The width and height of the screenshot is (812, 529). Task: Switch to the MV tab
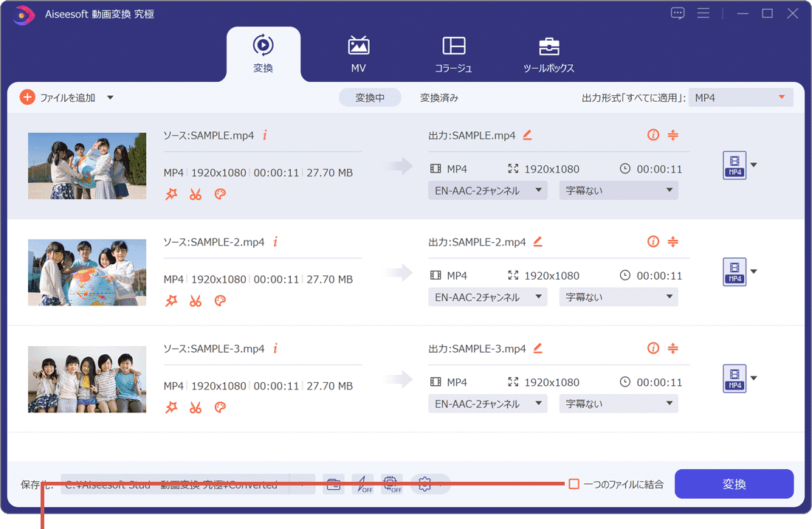click(359, 54)
